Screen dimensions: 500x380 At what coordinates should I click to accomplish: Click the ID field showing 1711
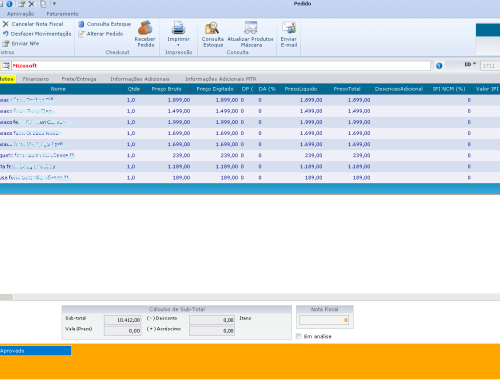(490, 66)
